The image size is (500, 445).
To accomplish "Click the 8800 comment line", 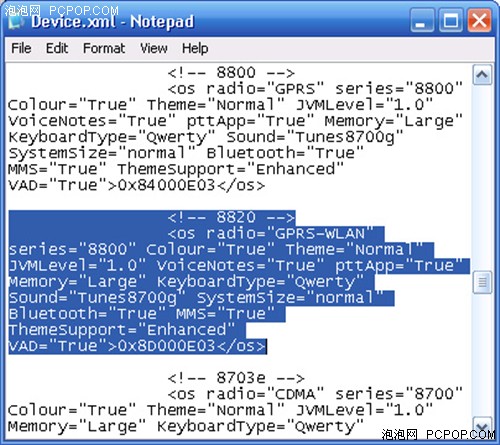I will pyautogui.click(x=231, y=72).
